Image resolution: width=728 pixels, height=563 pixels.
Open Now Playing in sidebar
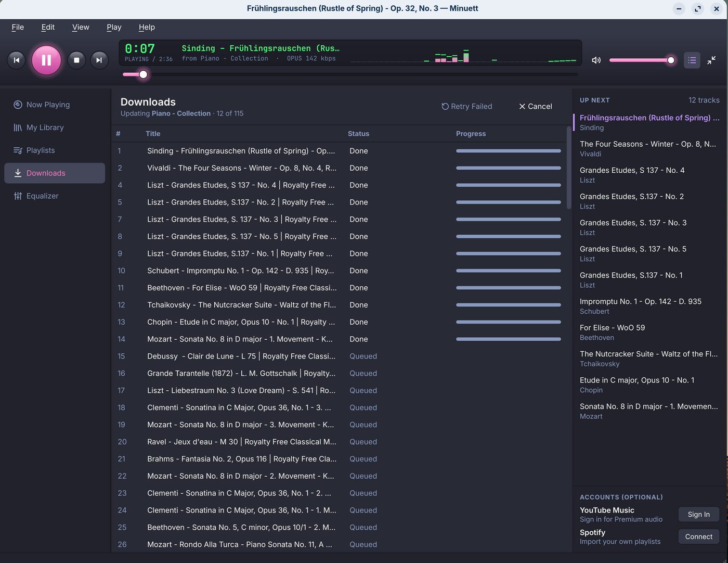[55, 105]
